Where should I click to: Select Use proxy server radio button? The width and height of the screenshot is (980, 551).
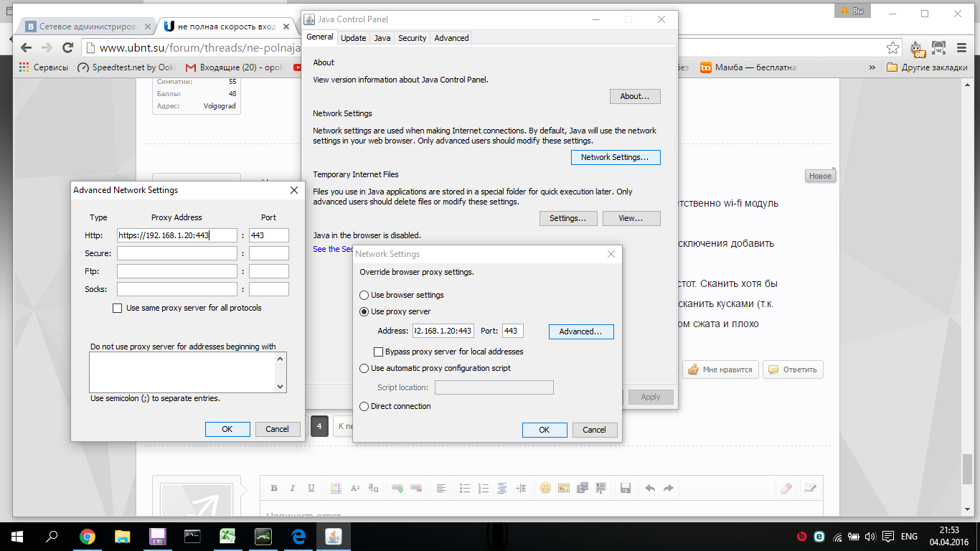click(364, 311)
